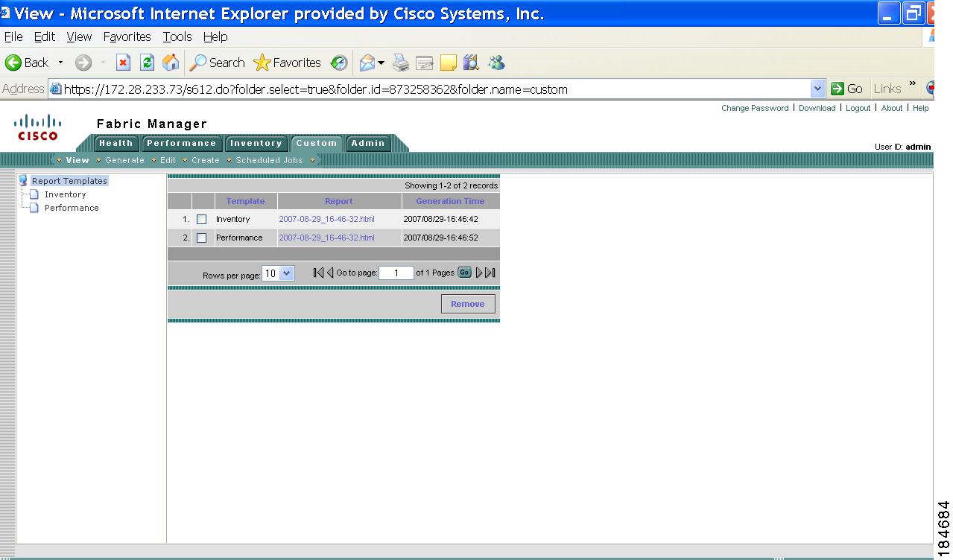Open the History icon

(x=339, y=63)
